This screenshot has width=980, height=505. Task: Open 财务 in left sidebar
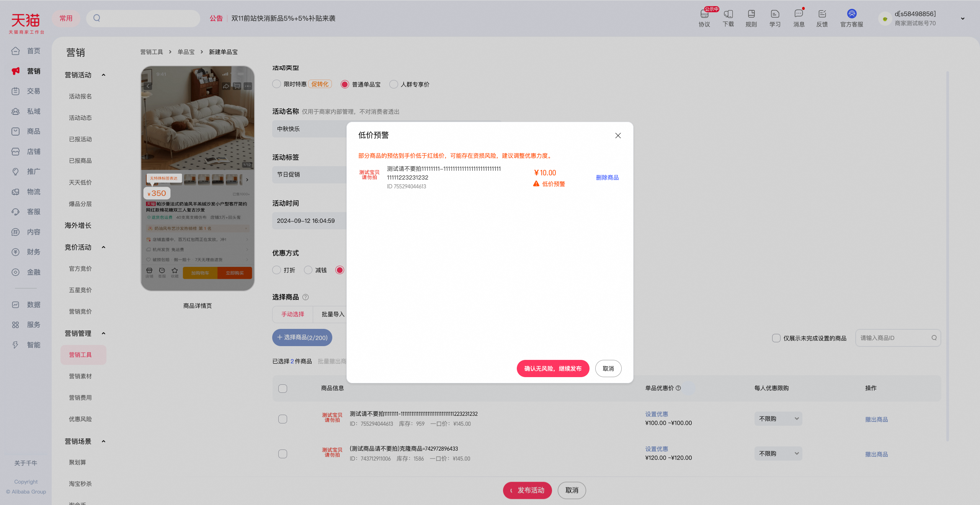pos(26,252)
